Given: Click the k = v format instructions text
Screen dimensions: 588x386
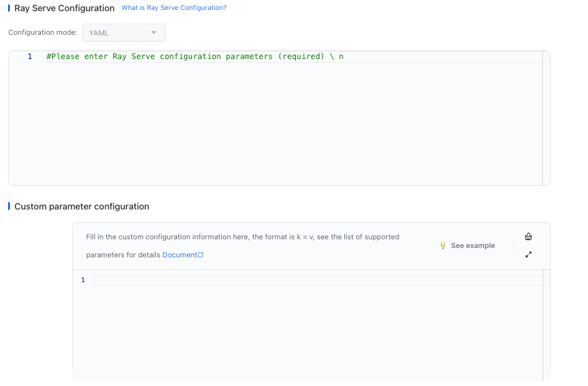Looking at the screenshot, I should click(x=242, y=237).
